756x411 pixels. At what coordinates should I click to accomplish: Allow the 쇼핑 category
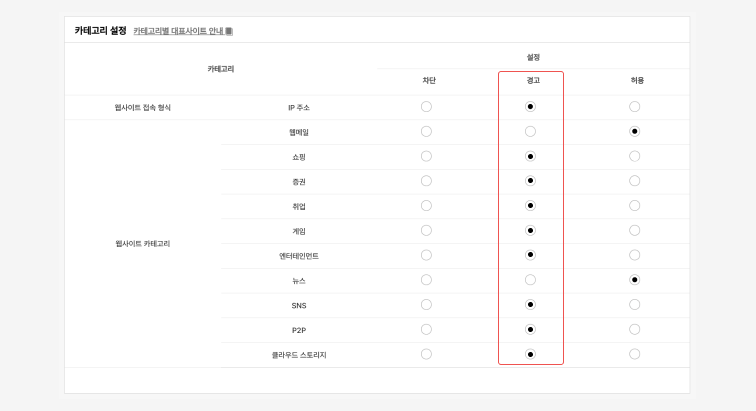[x=634, y=156]
